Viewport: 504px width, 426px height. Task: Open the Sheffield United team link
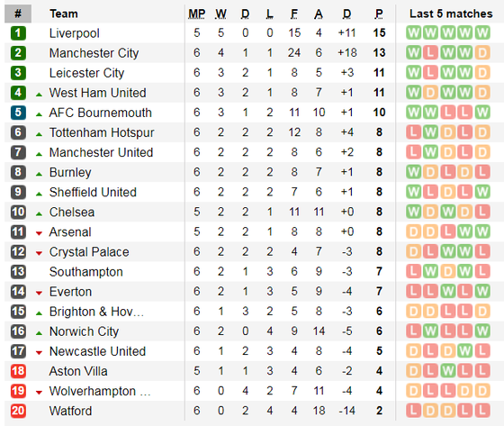93,192
